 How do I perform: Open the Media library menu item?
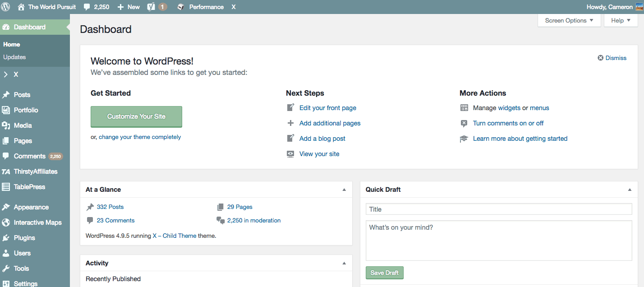pyautogui.click(x=35, y=125)
